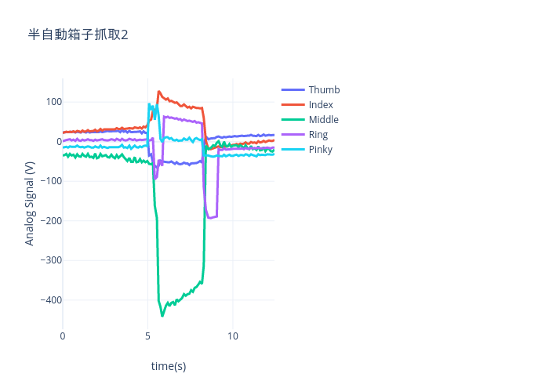The width and height of the screenshot is (549, 392).
Task: Click the time(s) x-axis title
Action: pyautogui.click(x=169, y=366)
